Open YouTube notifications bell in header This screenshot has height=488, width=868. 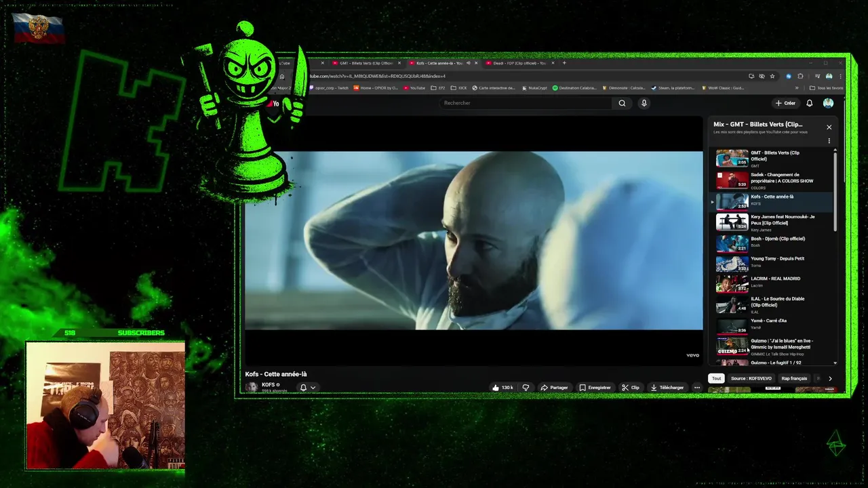tap(809, 103)
